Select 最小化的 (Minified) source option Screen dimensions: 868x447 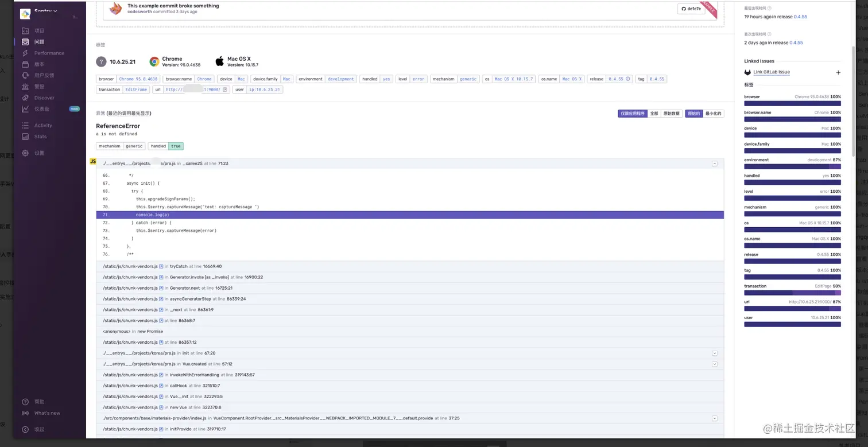(714, 114)
